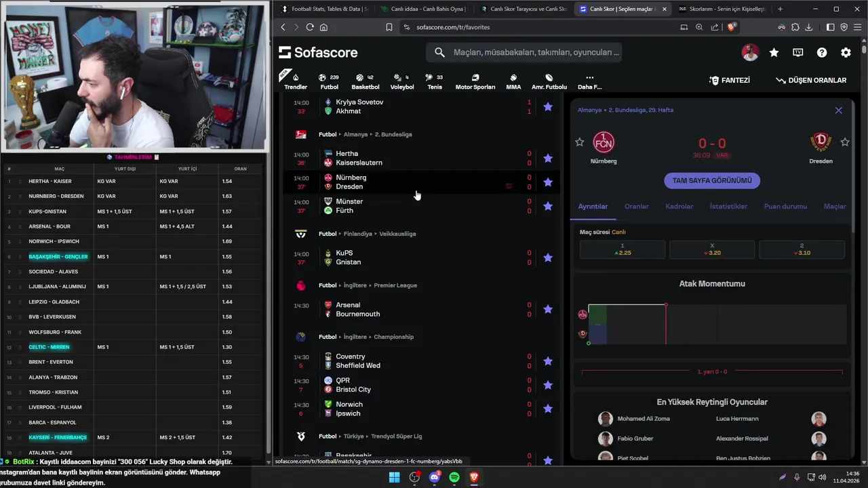Select the Motor Sporları icon

(x=475, y=81)
